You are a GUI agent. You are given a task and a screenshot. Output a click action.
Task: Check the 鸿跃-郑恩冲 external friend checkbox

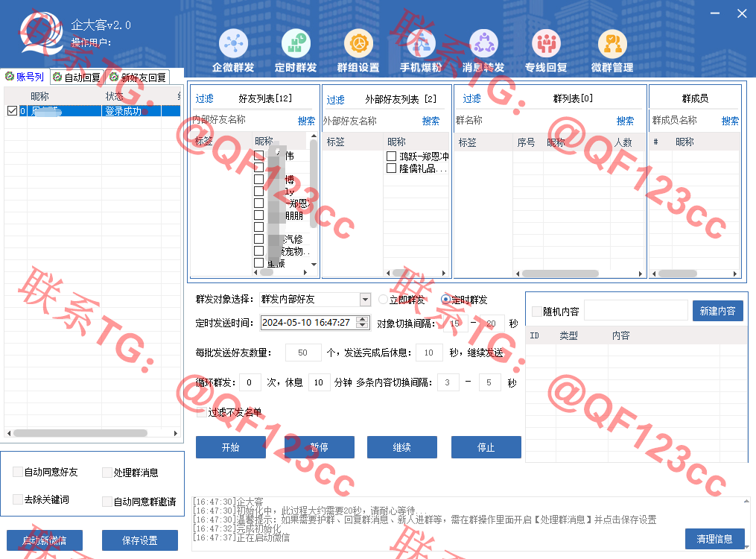coord(392,157)
